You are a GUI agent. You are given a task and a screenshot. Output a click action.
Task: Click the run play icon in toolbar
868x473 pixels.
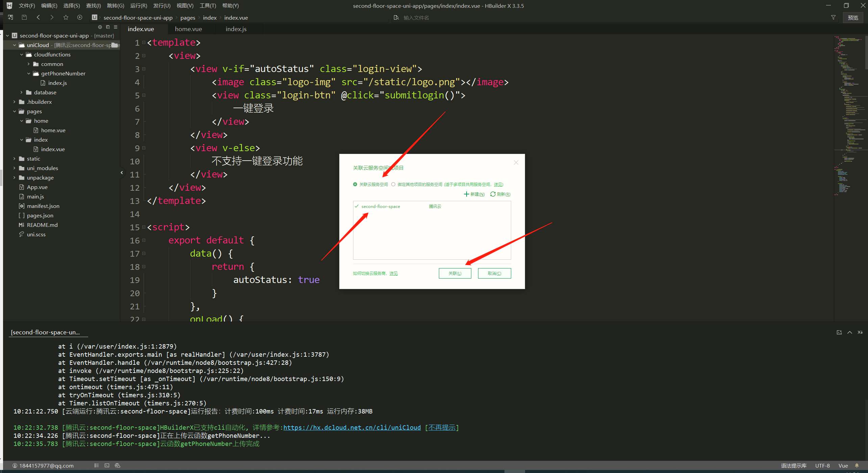click(79, 17)
